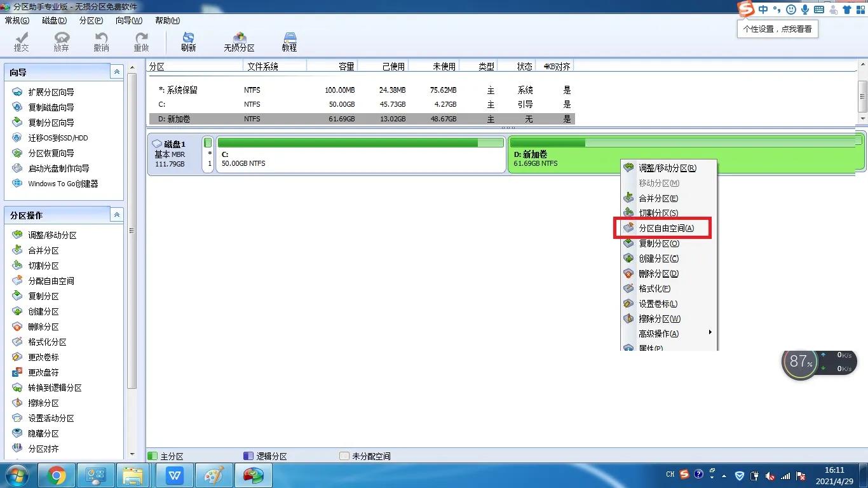Viewport: 868px width, 488px height.
Task: Click the 文件系统 column header
Action: [275, 66]
